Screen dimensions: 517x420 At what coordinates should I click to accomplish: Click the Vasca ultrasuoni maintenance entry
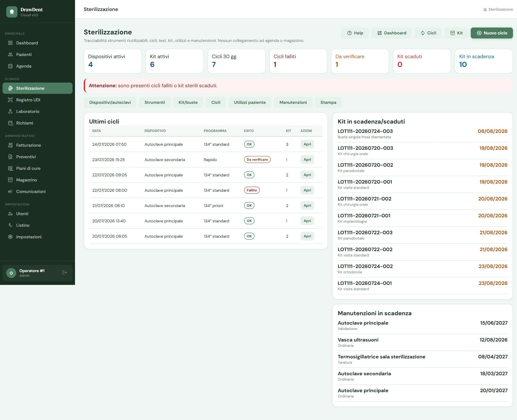click(423, 342)
